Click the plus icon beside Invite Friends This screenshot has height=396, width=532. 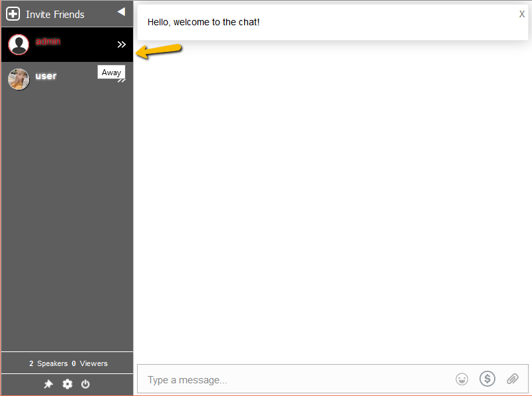coord(13,14)
